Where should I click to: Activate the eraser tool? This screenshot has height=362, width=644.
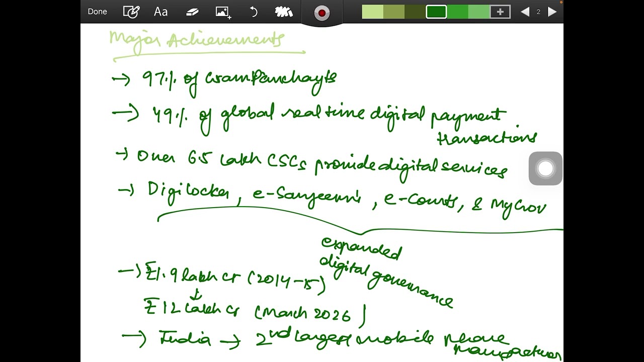click(192, 12)
